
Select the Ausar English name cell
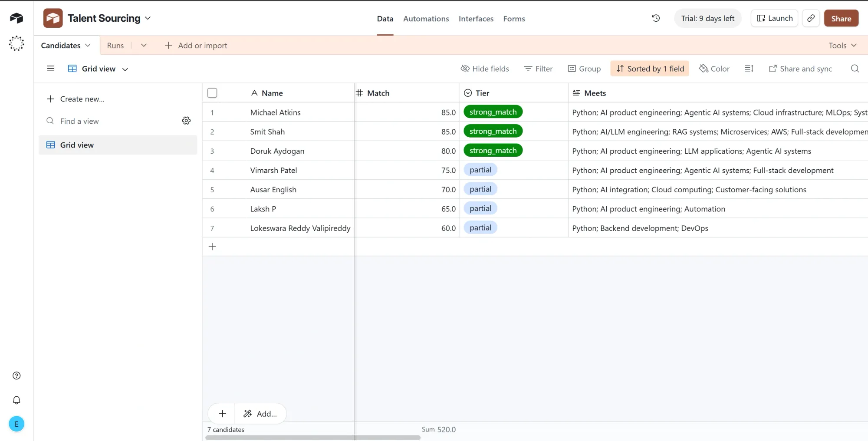299,189
